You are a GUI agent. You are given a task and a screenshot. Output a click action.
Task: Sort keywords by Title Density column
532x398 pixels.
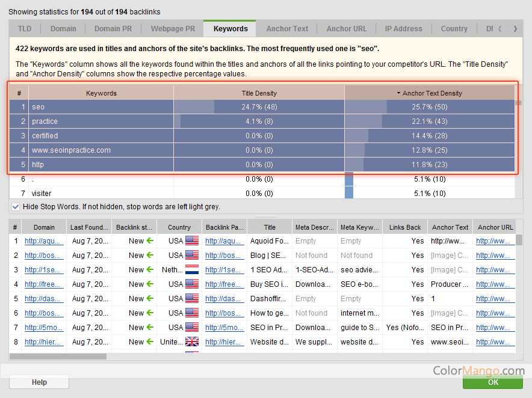259,93
